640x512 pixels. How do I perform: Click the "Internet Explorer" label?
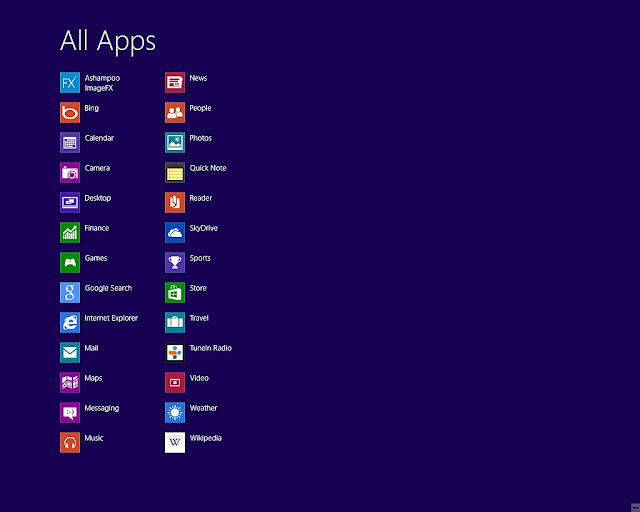click(x=111, y=318)
